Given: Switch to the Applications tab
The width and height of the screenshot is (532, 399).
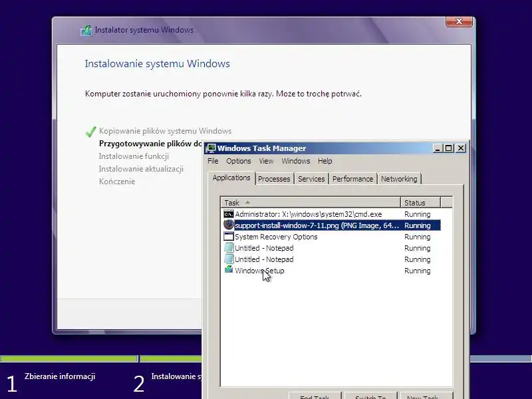Looking at the screenshot, I should tap(231, 178).
